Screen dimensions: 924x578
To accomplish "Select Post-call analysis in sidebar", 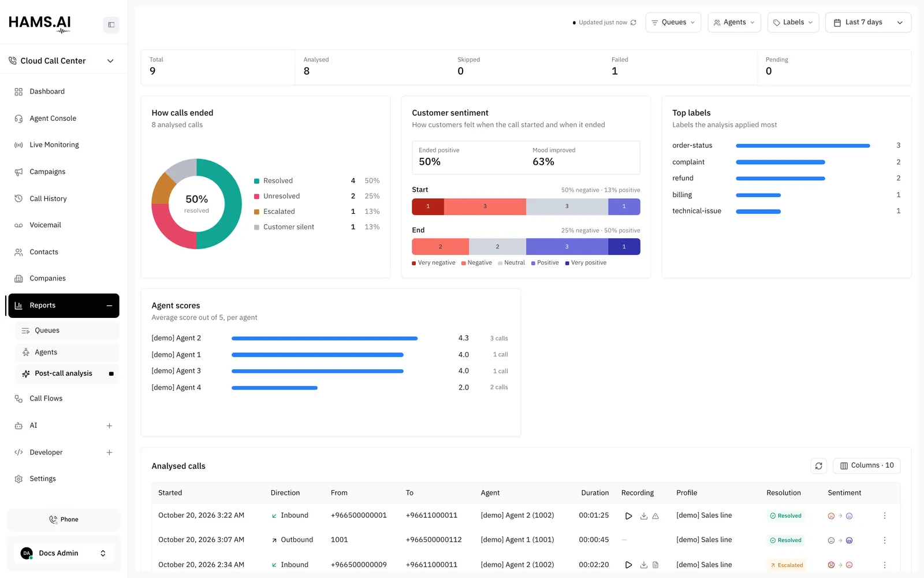I will 67,374.
